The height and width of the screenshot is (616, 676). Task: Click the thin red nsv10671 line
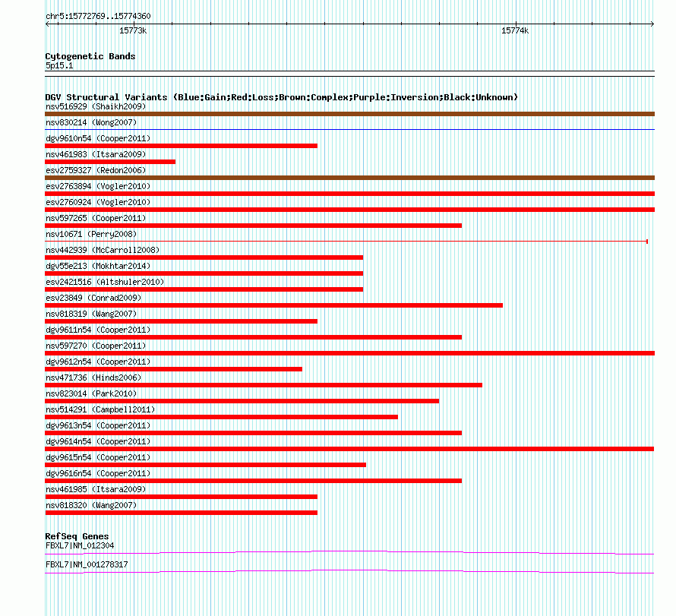tap(346, 242)
